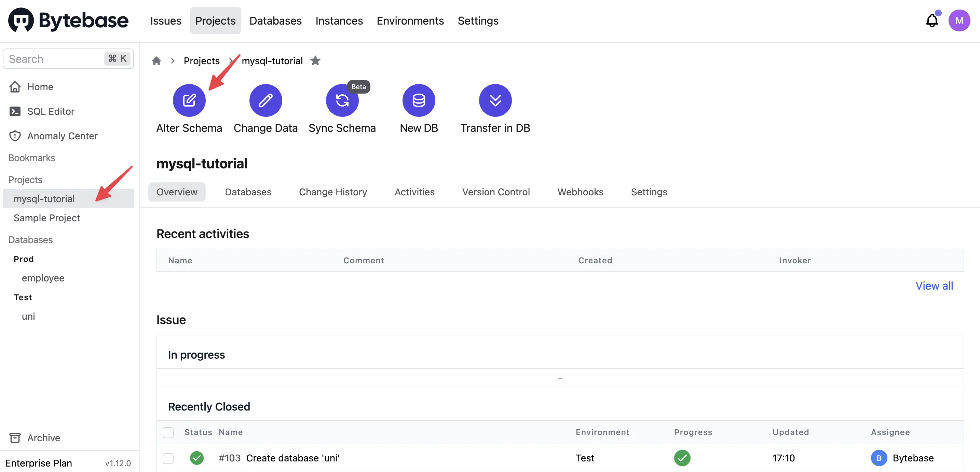Click the Transfer in DB icon

tap(495, 100)
